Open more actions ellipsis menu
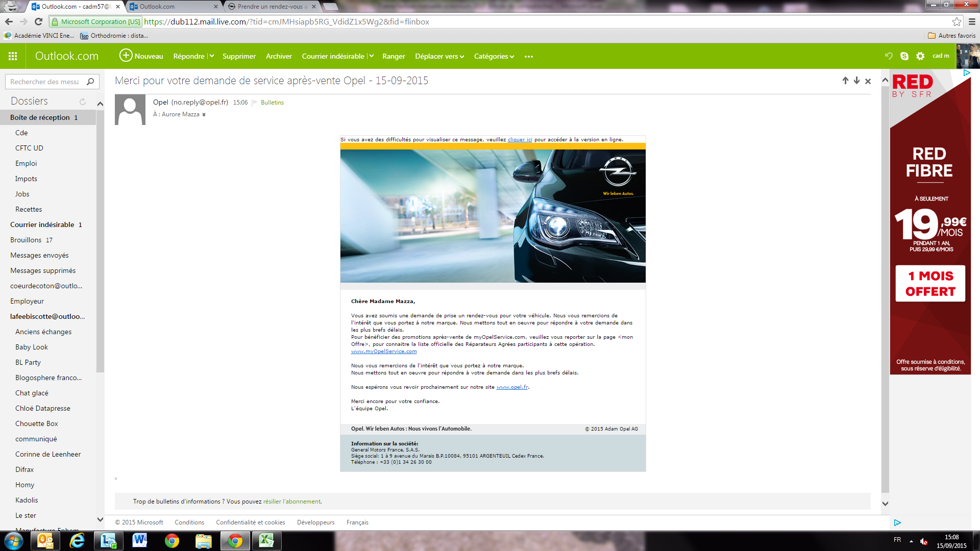This screenshot has height=551, width=980. [x=529, y=57]
